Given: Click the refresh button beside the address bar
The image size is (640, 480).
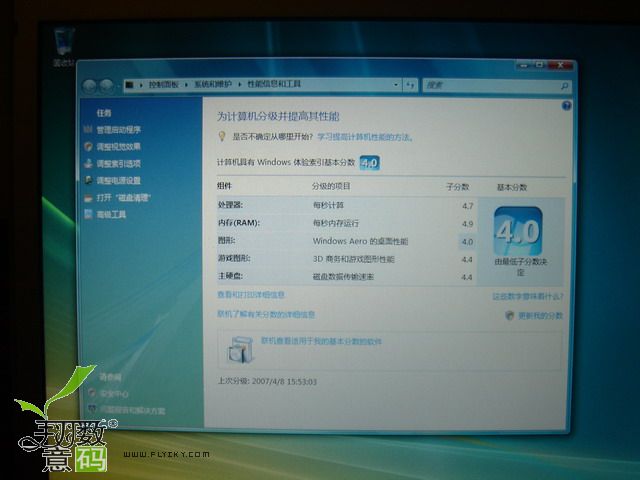Looking at the screenshot, I should coord(410,85).
